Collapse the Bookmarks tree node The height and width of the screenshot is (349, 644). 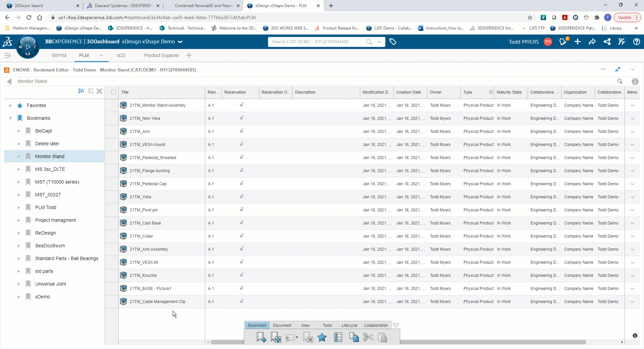pyautogui.click(x=10, y=118)
